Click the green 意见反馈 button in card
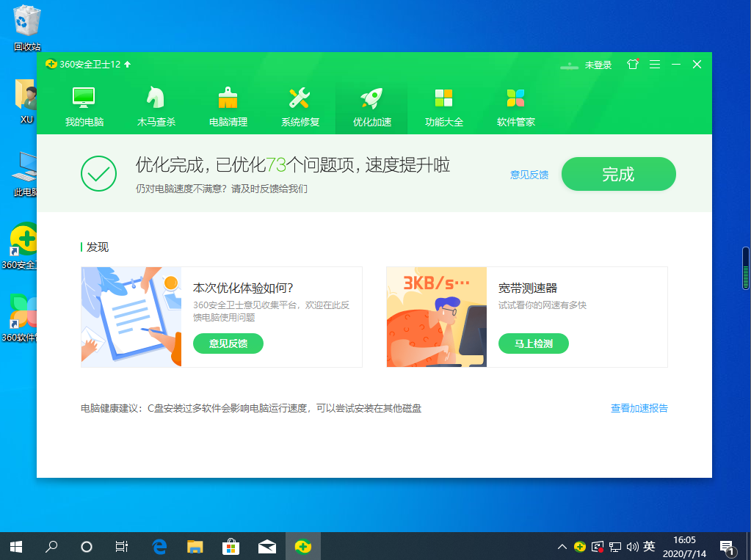 (228, 343)
